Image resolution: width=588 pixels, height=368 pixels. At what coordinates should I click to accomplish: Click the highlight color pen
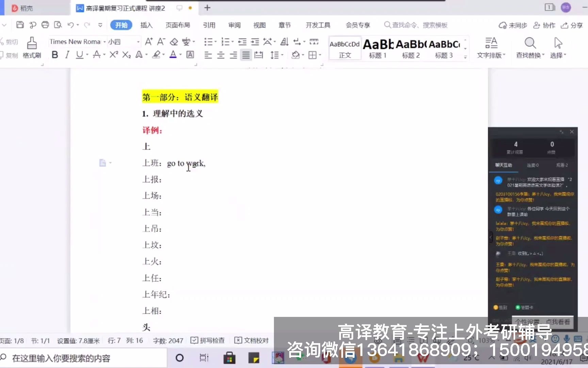pos(156,55)
